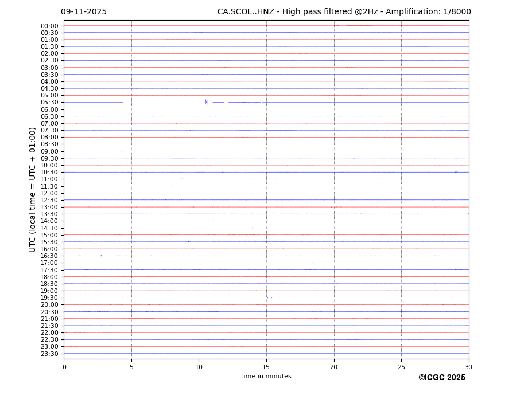Click the x-axis tick label 15

(x=266, y=367)
